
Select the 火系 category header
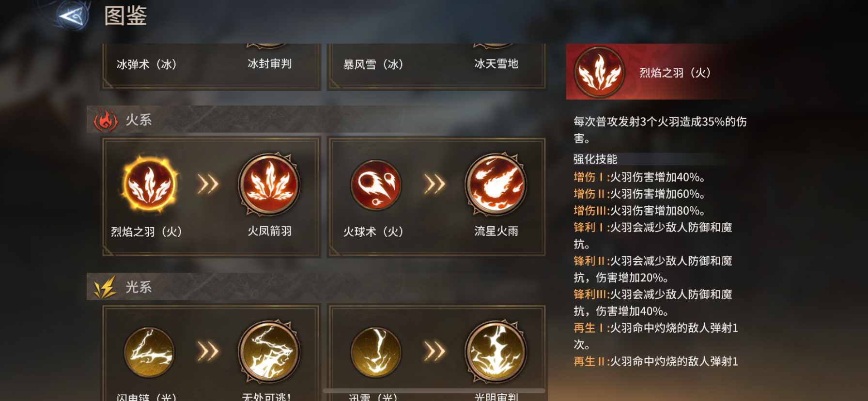pyautogui.click(x=139, y=120)
